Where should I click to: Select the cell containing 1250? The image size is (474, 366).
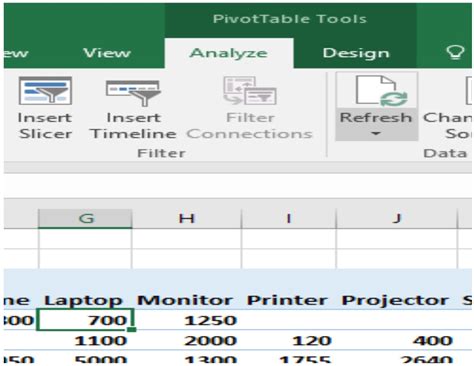coord(187,320)
